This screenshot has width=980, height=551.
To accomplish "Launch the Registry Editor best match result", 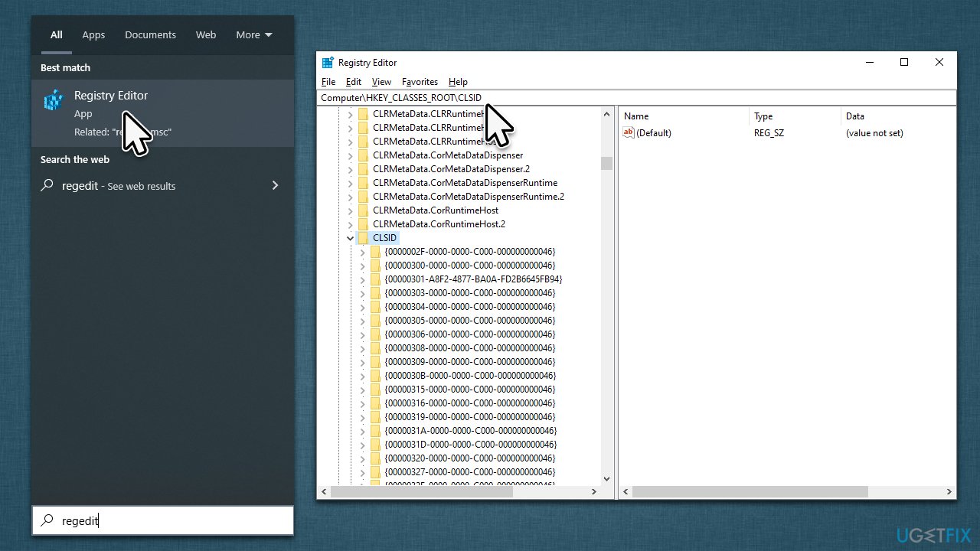I will tap(163, 113).
